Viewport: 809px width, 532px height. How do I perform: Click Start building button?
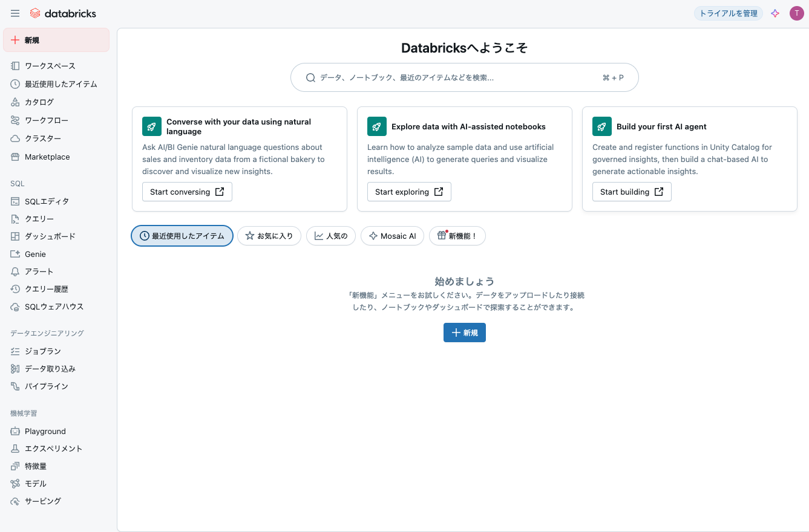[x=632, y=192]
